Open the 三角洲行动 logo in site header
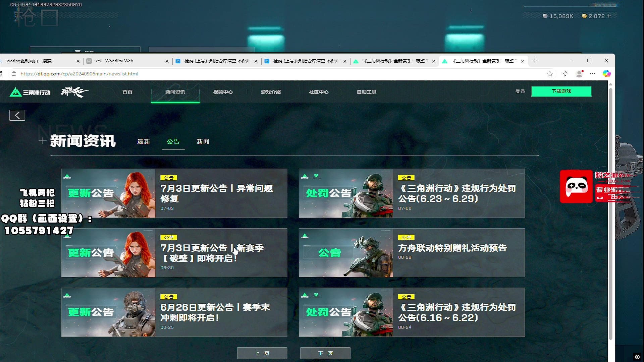Image resolution: width=644 pixels, height=362 pixels. (x=30, y=92)
